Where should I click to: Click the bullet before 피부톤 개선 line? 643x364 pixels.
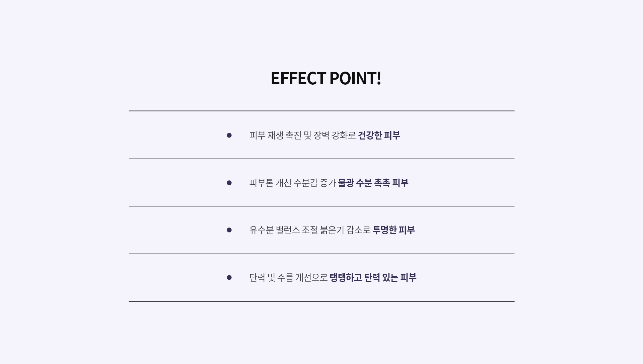pyautogui.click(x=229, y=183)
